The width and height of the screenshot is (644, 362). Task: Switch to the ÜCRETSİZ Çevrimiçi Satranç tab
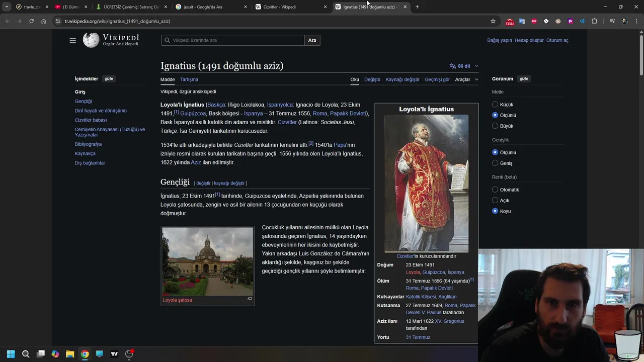click(131, 7)
